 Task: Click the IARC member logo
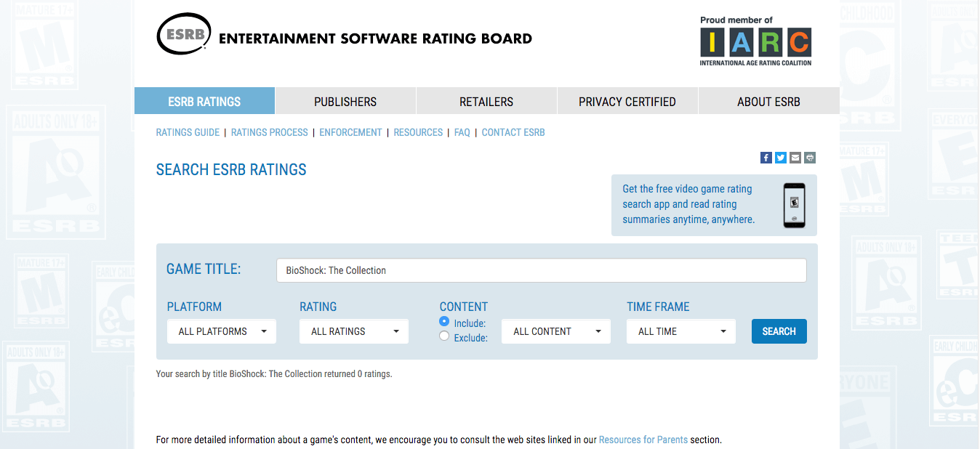pos(755,42)
